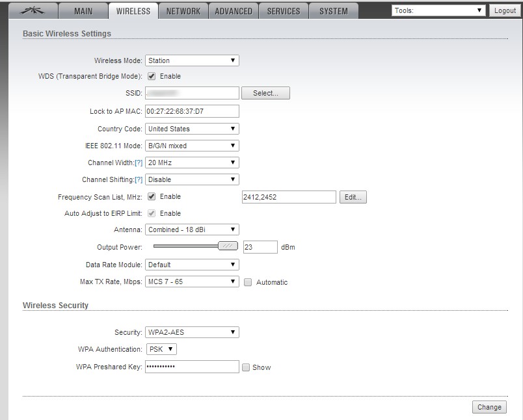Viewport: 523px width, 420px height.
Task: Go to the ADVANCED tab
Action: tap(234, 11)
